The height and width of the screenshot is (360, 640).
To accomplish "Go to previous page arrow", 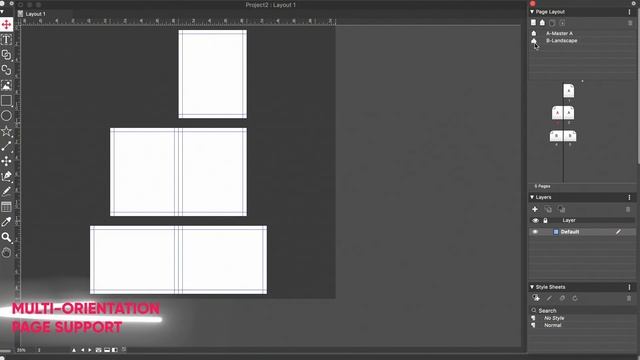I will click(x=82, y=350).
